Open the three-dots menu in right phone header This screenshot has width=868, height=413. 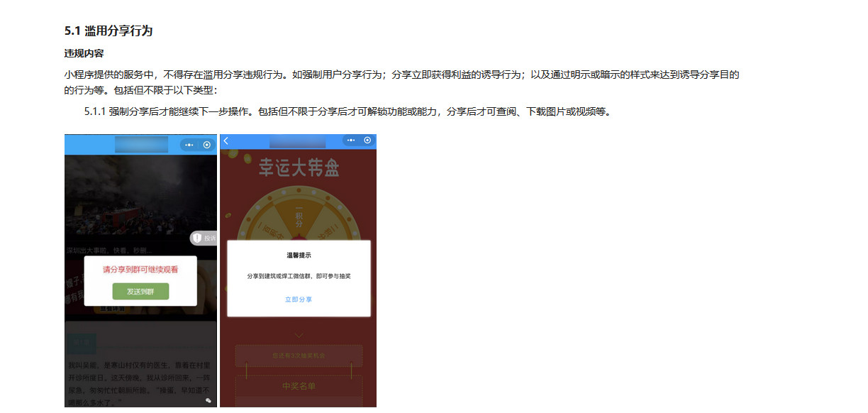(x=350, y=141)
